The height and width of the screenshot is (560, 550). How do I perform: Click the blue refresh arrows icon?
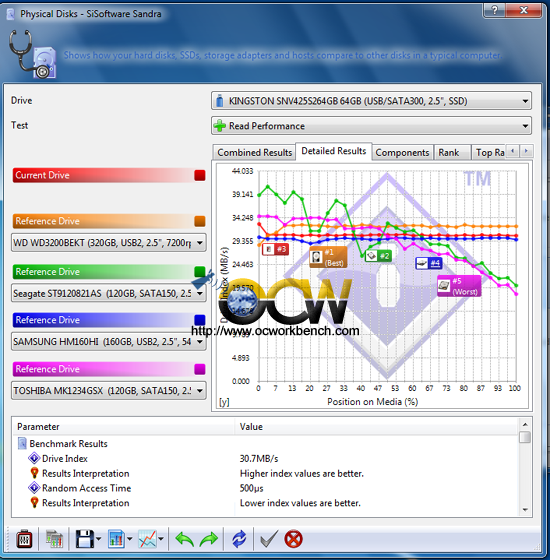point(239,539)
